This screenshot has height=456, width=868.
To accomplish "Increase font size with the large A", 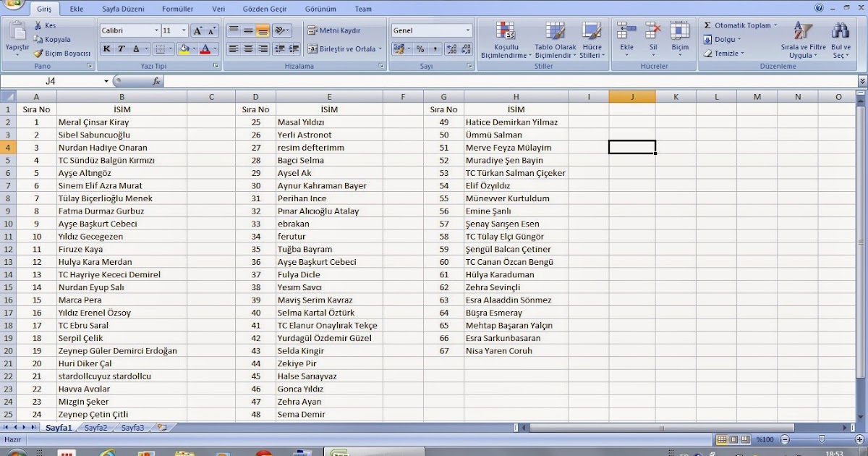I will coord(197,30).
